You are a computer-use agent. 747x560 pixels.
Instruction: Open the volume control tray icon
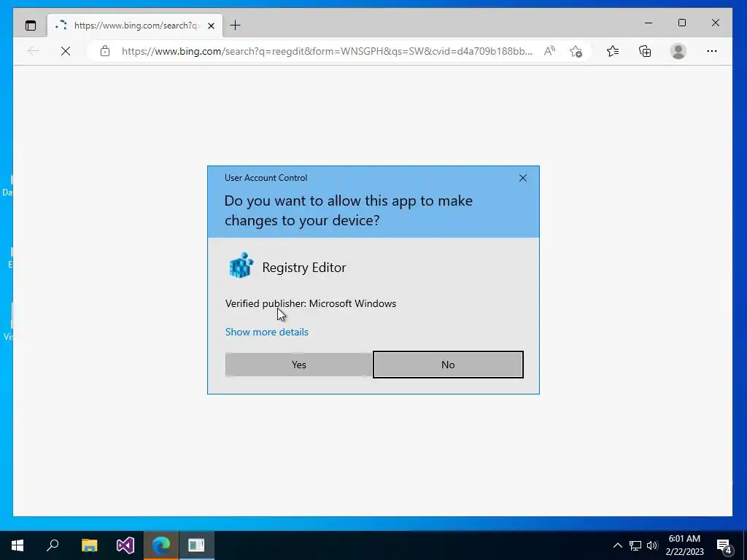click(x=652, y=545)
